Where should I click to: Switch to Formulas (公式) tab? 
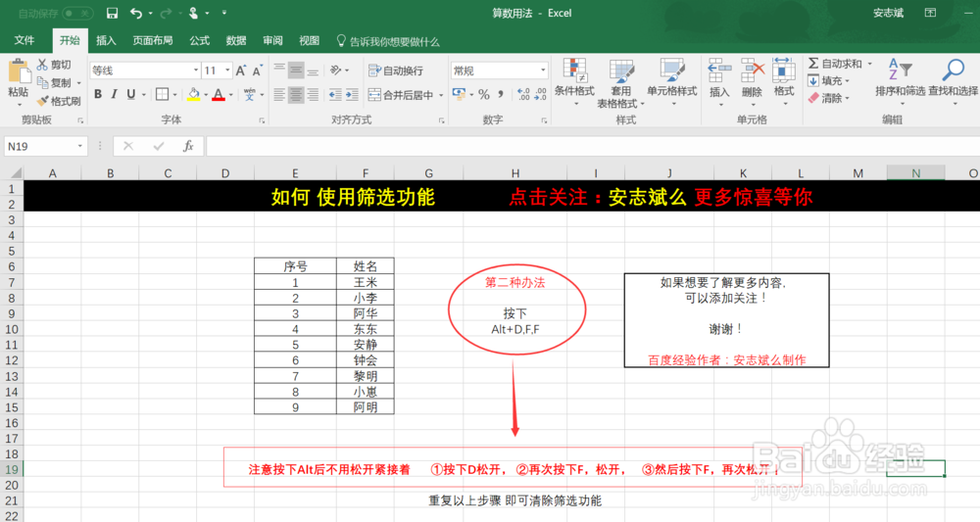(199, 40)
